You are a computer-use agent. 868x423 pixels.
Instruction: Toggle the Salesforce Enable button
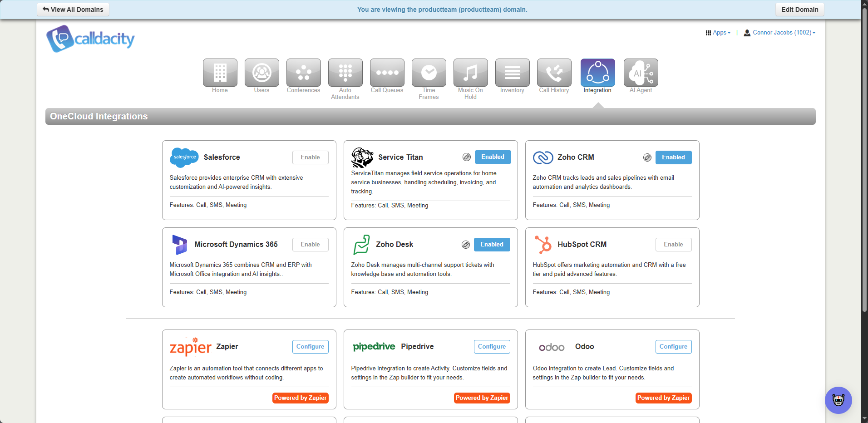click(310, 157)
